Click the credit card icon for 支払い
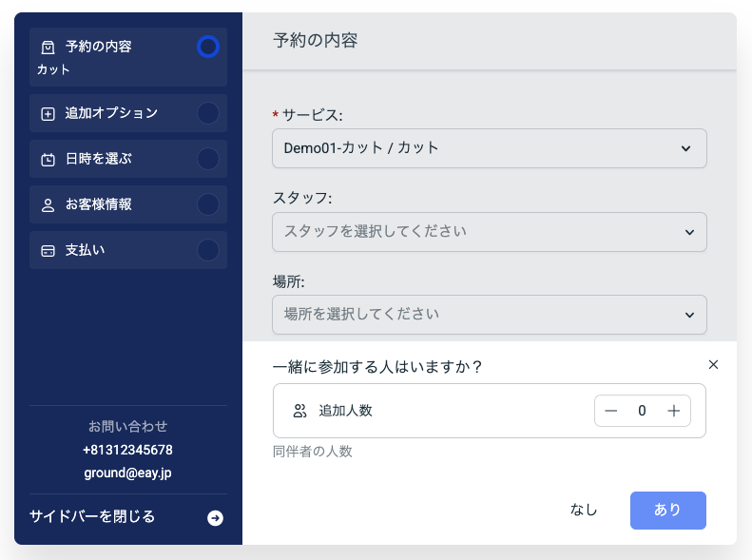 (x=48, y=251)
